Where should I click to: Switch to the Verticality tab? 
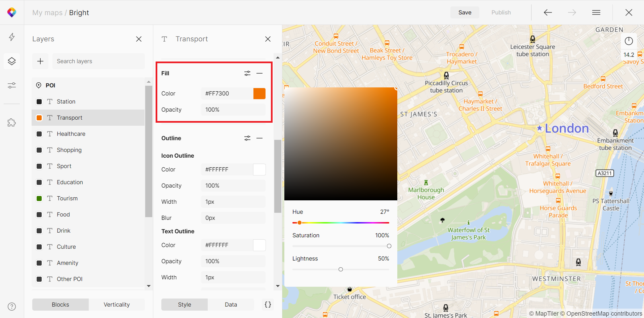(116, 305)
